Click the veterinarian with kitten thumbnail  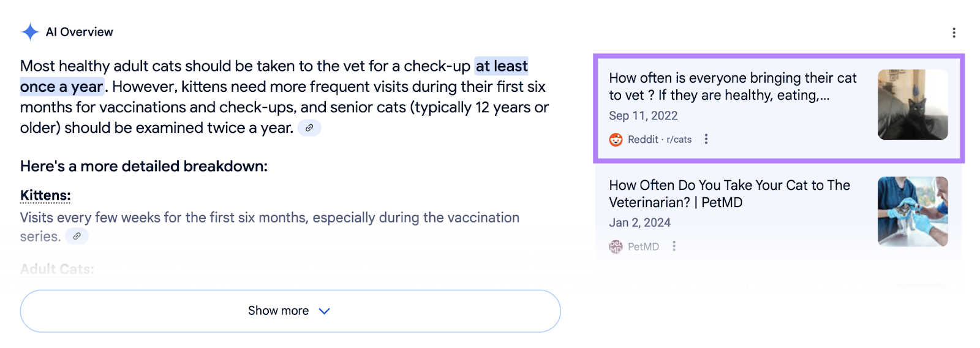(x=913, y=211)
